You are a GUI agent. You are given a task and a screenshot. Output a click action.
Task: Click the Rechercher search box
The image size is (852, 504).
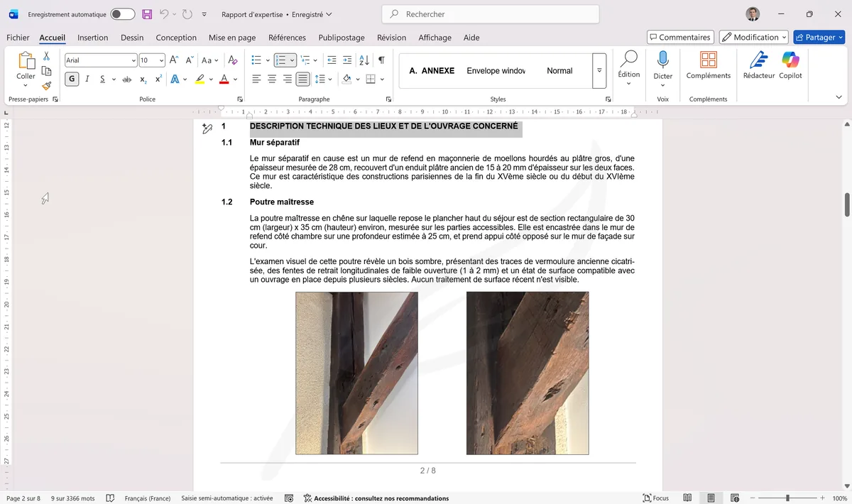click(x=490, y=13)
